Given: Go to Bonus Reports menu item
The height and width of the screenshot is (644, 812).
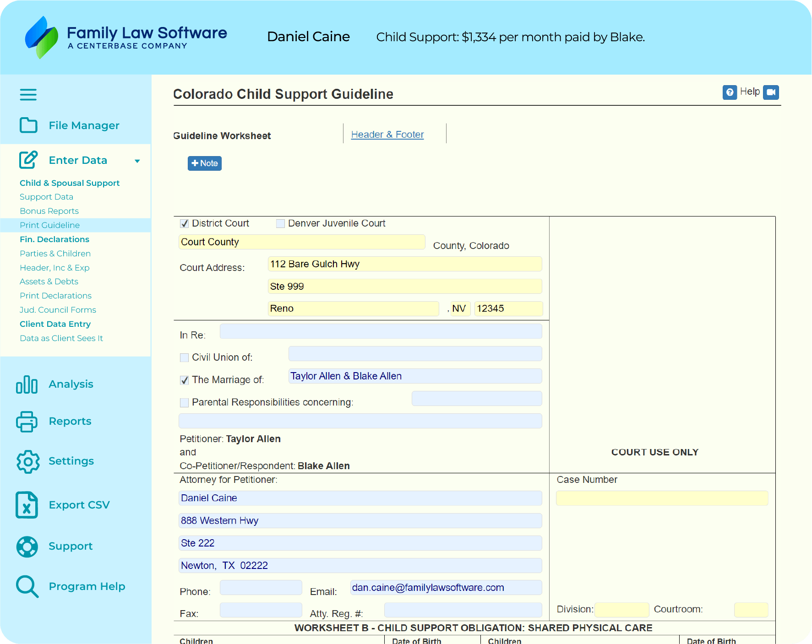Looking at the screenshot, I should click(x=49, y=211).
